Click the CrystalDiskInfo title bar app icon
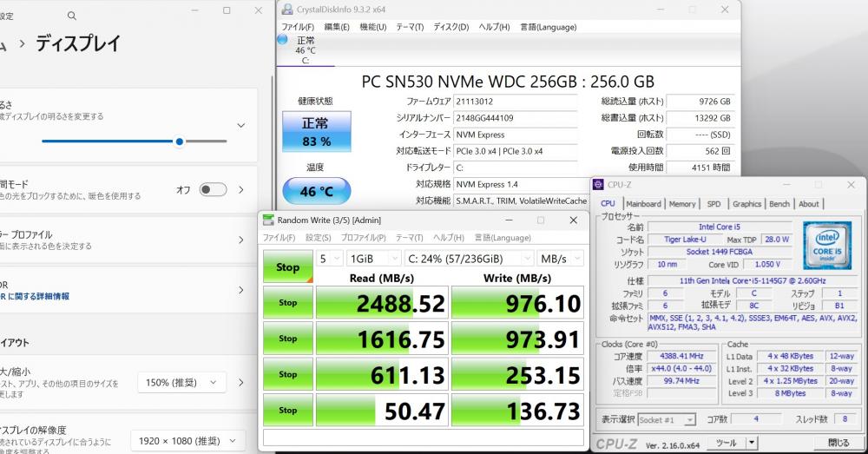This screenshot has width=868, height=454. [x=287, y=10]
